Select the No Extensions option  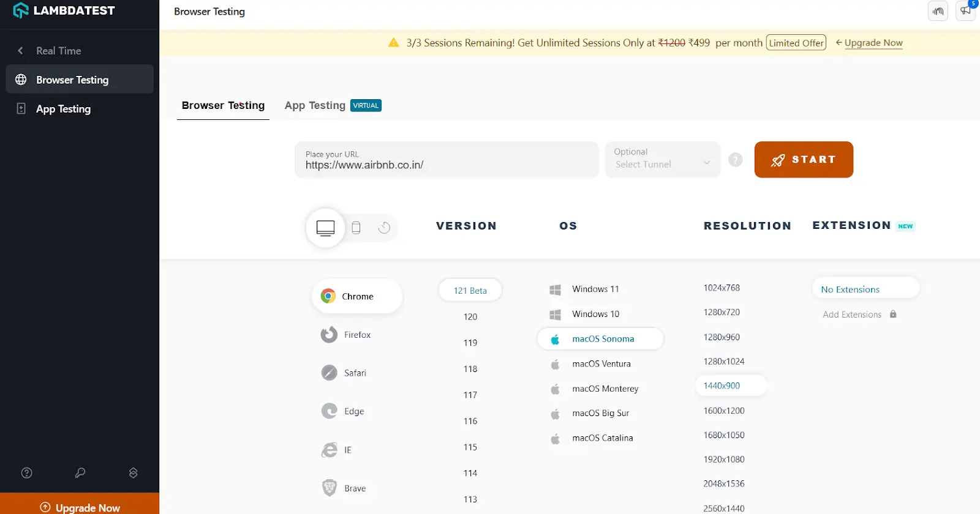[x=866, y=288]
